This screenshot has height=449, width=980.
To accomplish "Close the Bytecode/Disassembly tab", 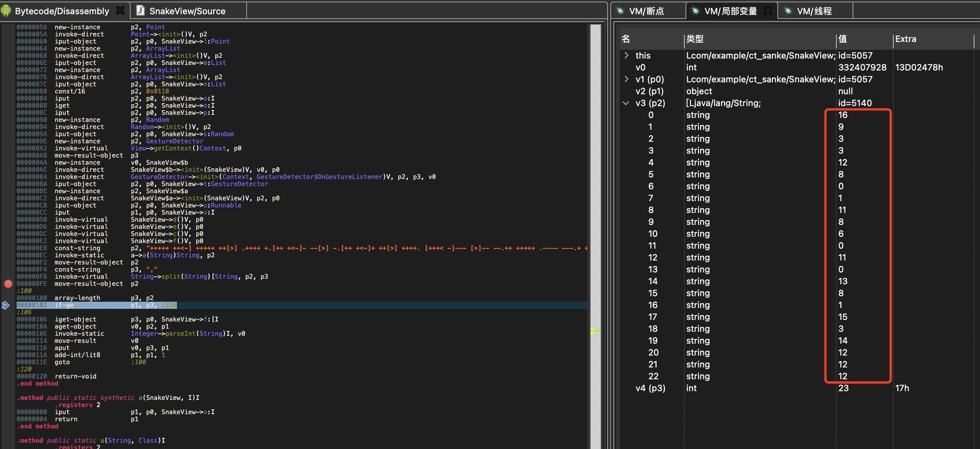I will 120,11.
